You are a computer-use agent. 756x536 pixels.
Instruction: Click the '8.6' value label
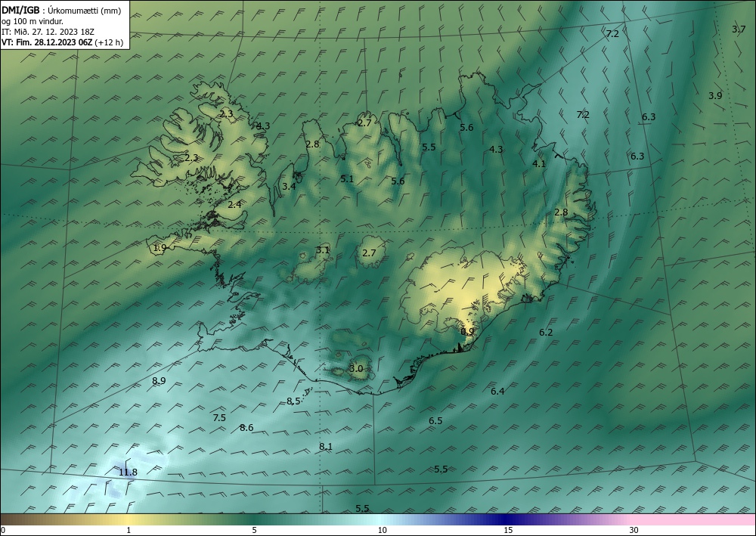coord(246,428)
